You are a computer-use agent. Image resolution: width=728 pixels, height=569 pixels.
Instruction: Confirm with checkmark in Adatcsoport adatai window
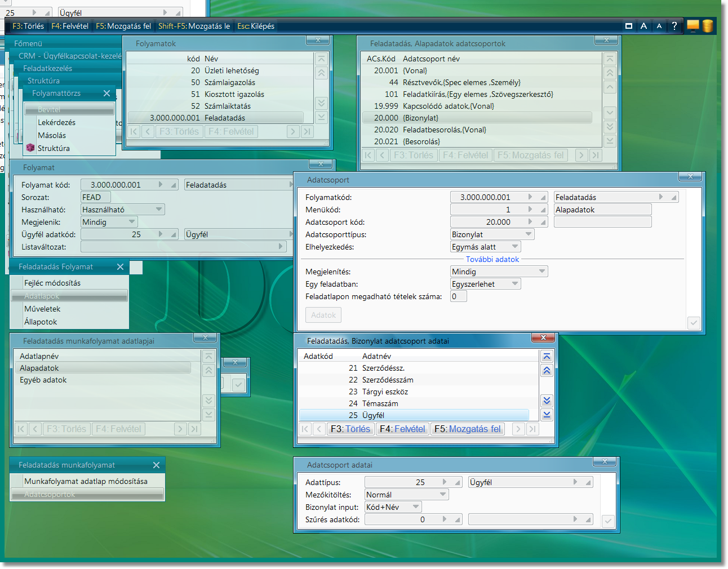[x=608, y=521]
